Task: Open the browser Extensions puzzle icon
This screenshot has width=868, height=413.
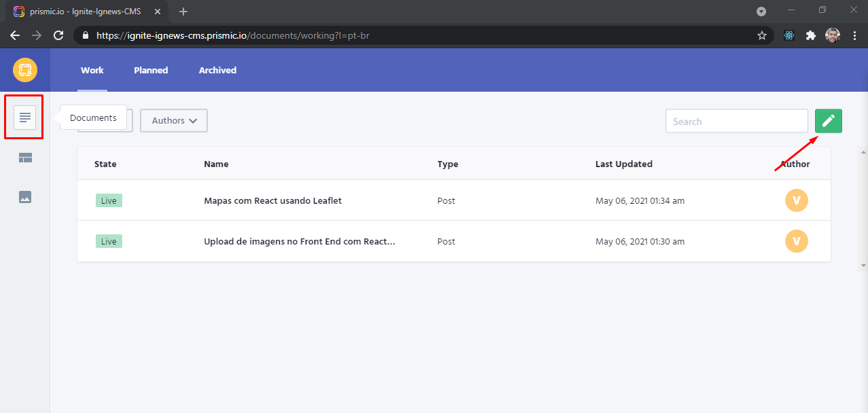Action: (x=810, y=35)
